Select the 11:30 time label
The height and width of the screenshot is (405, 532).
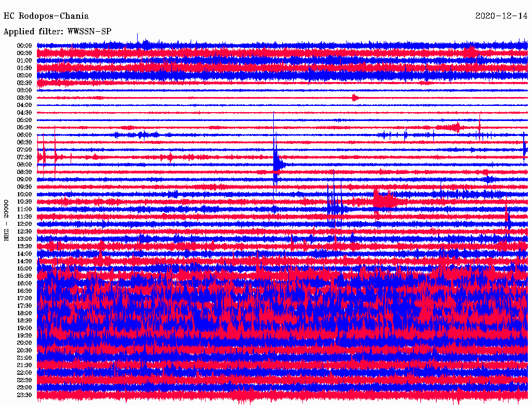click(24, 217)
